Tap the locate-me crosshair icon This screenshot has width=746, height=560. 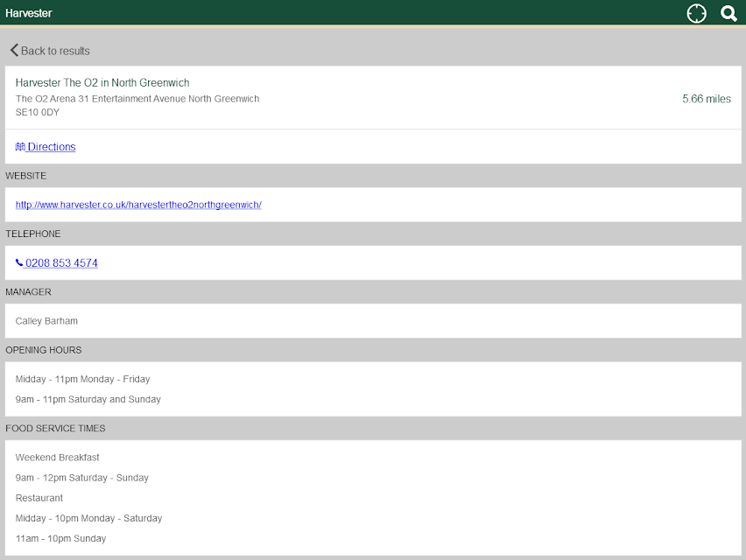pos(696,13)
